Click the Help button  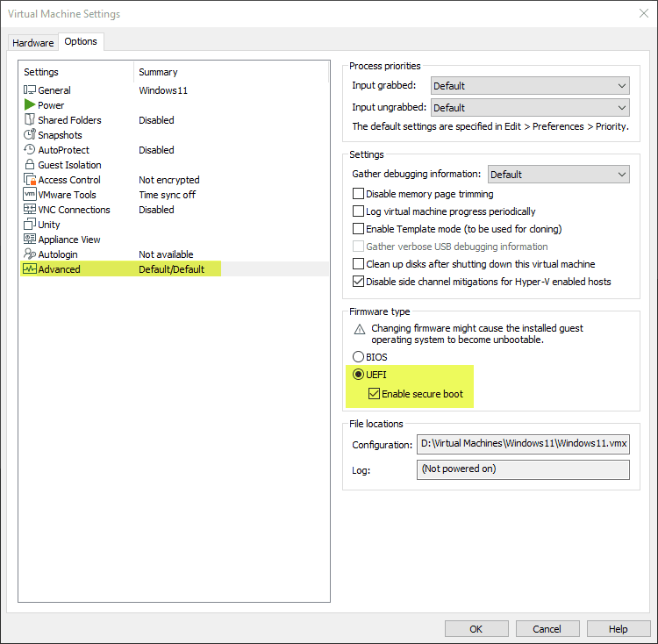pos(619,629)
